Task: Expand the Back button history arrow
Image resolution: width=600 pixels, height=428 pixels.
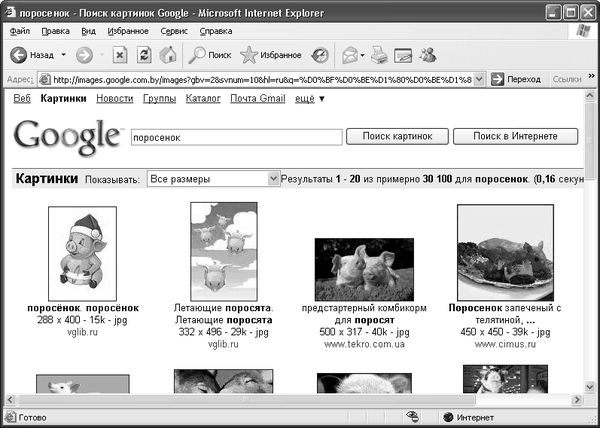Action: [x=62, y=55]
